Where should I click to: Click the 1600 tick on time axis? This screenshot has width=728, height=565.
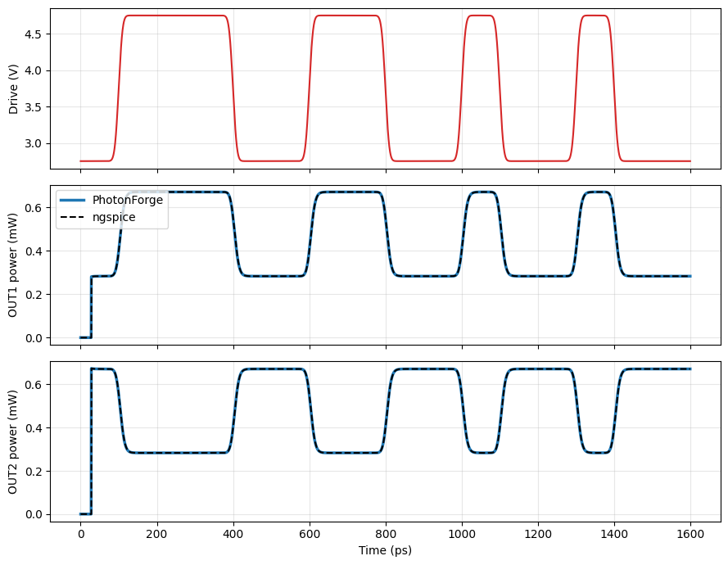pos(690,535)
